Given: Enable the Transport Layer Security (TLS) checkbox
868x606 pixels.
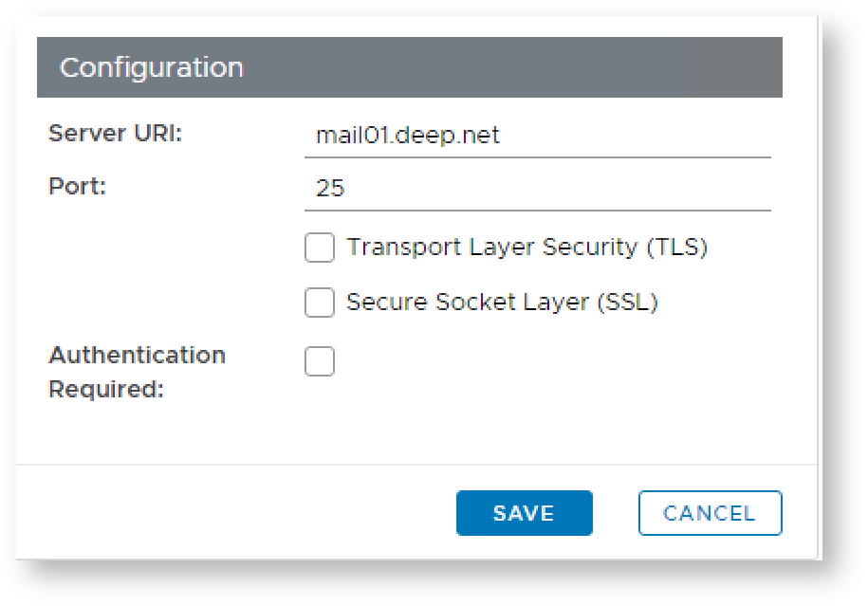Looking at the screenshot, I should pos(320,248).
